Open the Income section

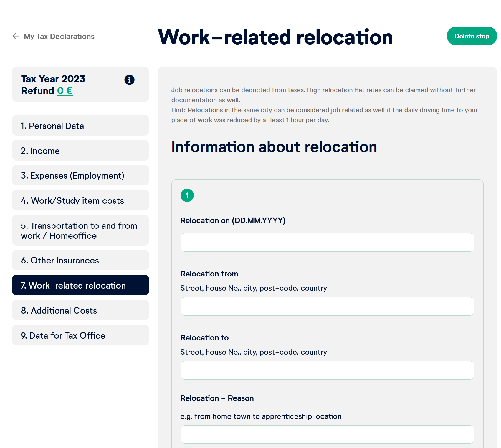point(80,151)
